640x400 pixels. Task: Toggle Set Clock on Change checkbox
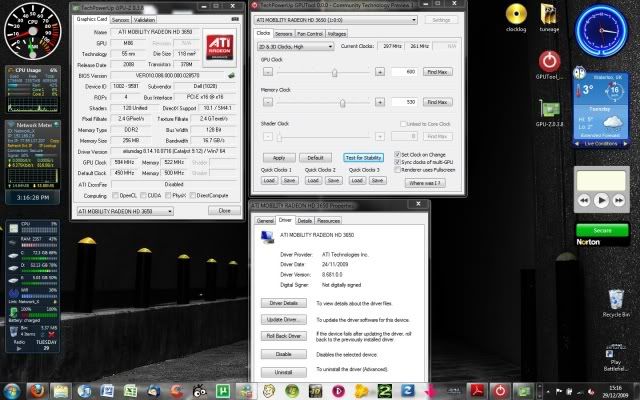click(397, 154)
